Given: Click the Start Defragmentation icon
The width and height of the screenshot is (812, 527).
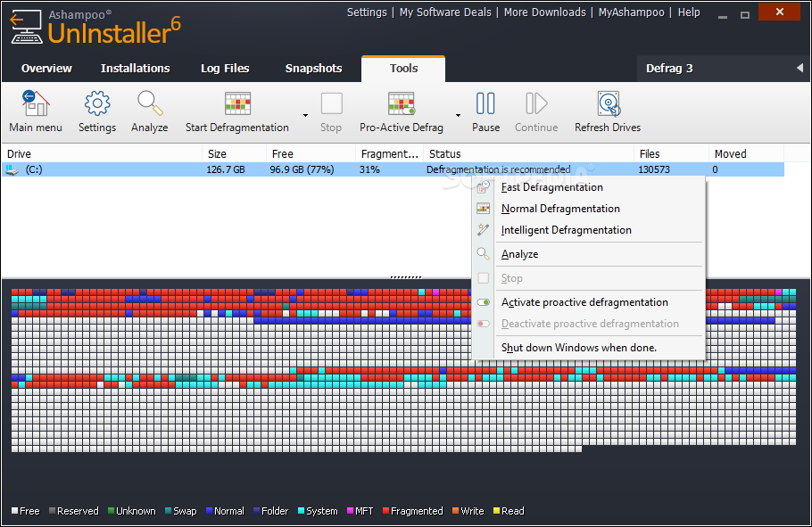Looking at the screenshot, I should (237, 103).
